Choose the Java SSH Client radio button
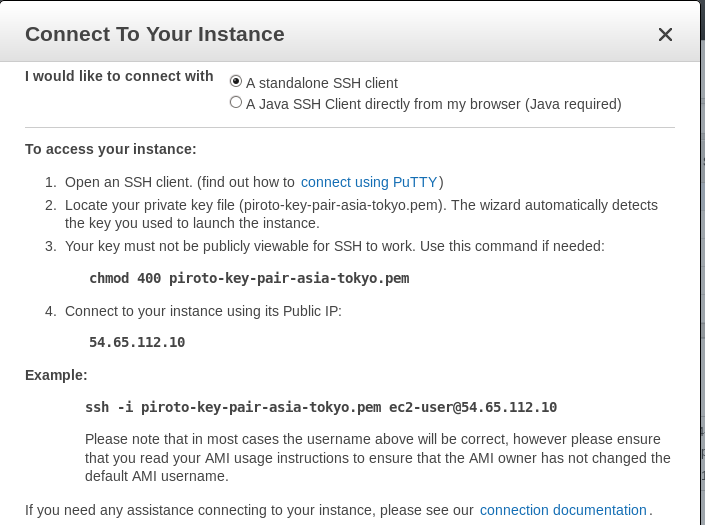This screenshot has width=705, height=525. (236, 102)
